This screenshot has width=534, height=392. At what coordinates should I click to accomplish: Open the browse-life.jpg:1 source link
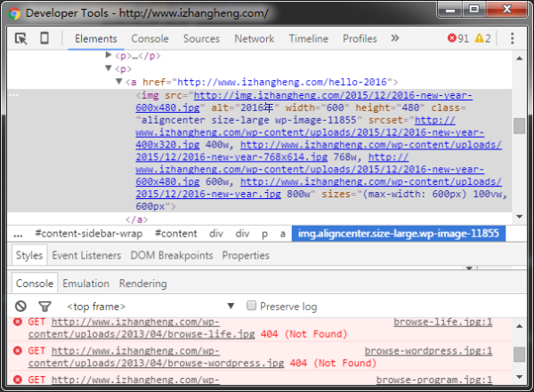click(442, 323)
